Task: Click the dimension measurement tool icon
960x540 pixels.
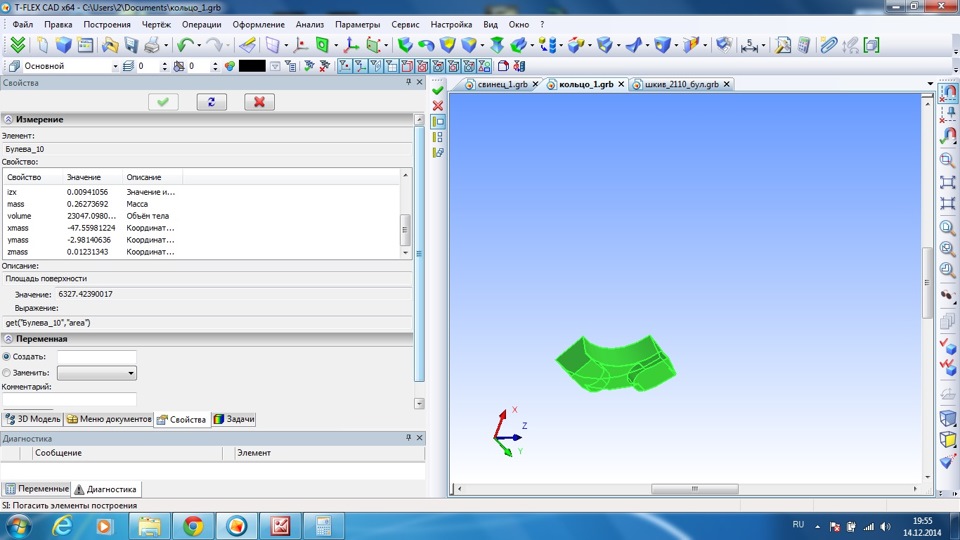Action: point(751,45)
